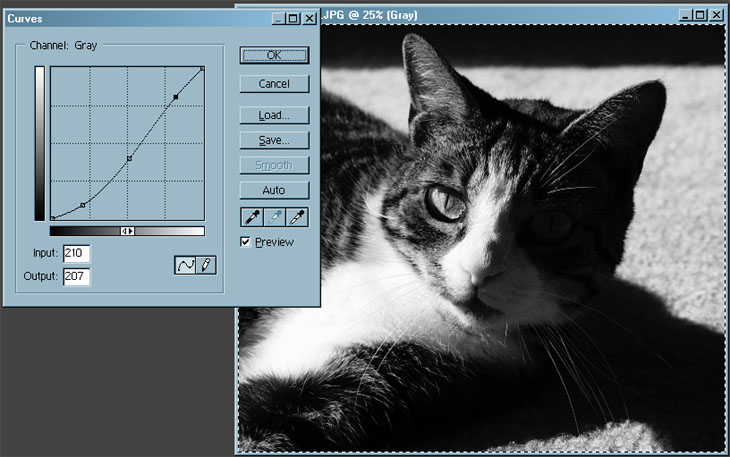Click the grayed-out Smooth button
The image size is (730, 457).
coord(274,165)
